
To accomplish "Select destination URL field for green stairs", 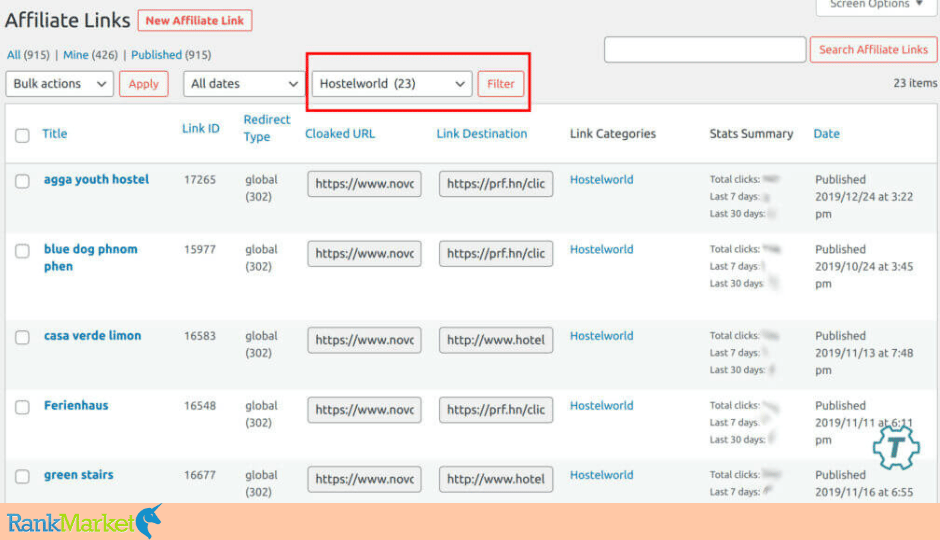I will (496, 479).
